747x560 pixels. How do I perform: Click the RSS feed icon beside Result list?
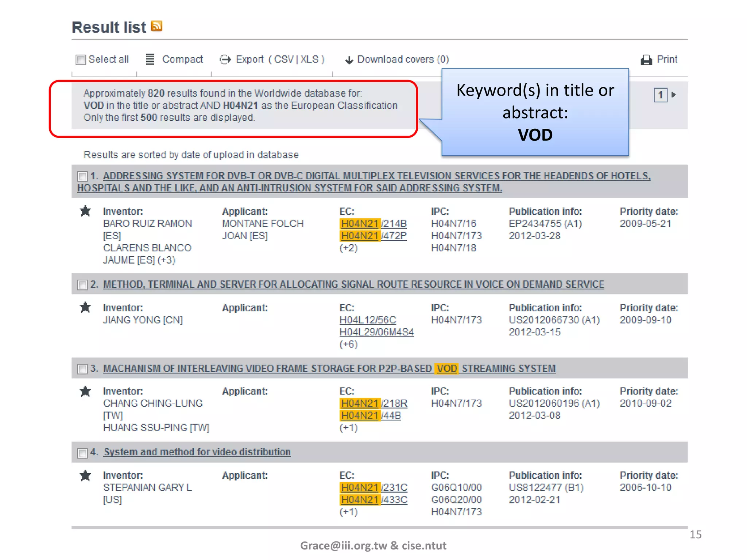156,26
